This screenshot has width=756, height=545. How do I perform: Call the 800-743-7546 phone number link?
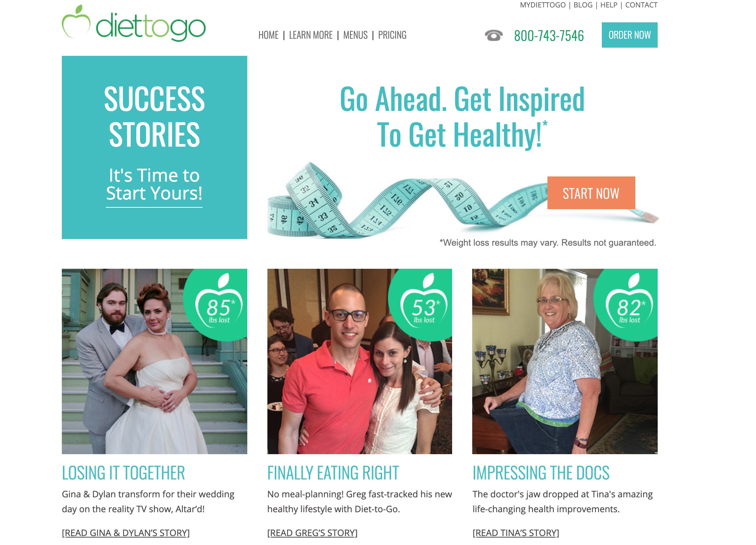549,36
